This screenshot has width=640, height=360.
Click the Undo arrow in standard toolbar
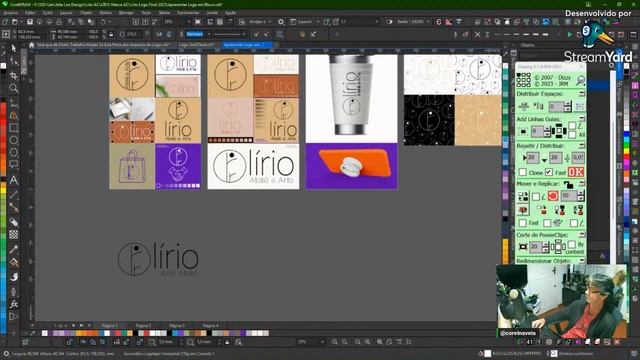tap(104, 22)
